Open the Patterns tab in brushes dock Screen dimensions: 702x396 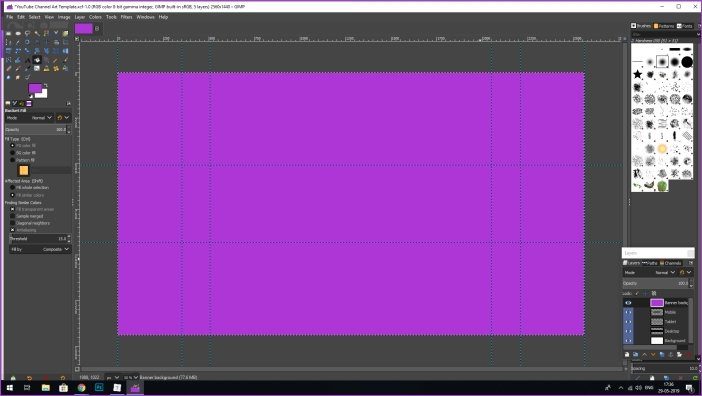(x=664, y=26)
